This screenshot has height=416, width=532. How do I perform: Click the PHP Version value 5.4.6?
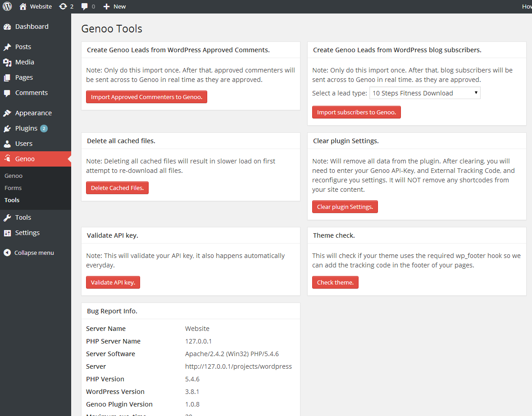[x=192, y=379]
